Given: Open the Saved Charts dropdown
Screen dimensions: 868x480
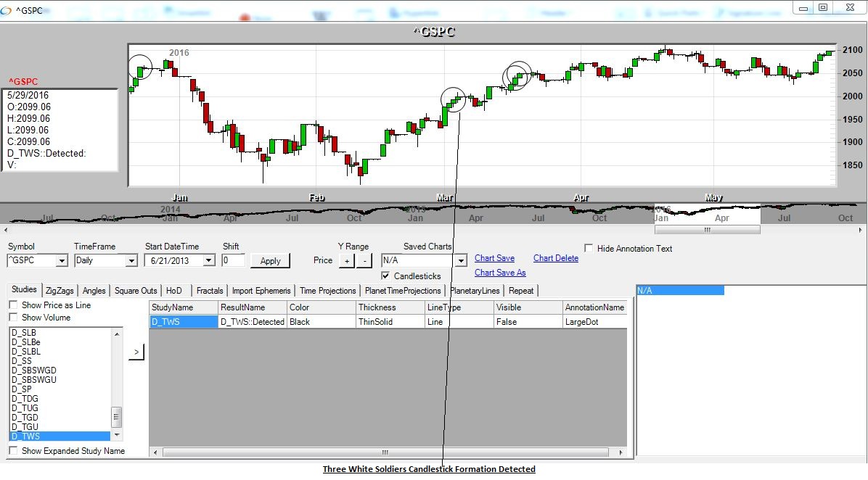Looking at the screenshot, I should click(460, 260).
